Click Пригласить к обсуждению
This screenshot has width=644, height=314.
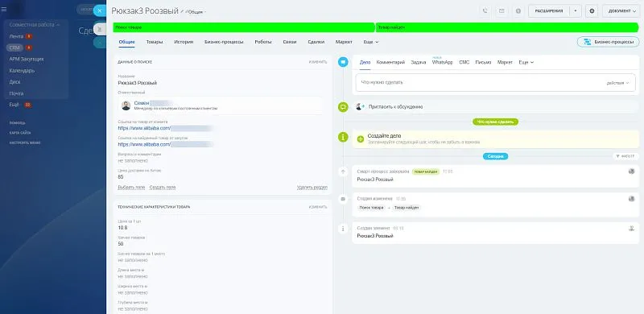[x=395, y=107]
